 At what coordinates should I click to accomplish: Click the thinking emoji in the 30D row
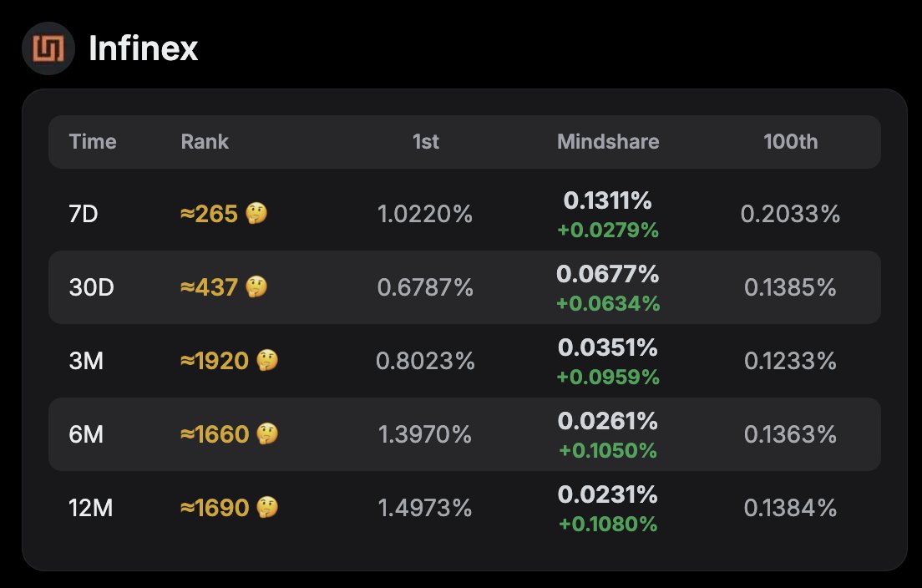coord(256,287)
